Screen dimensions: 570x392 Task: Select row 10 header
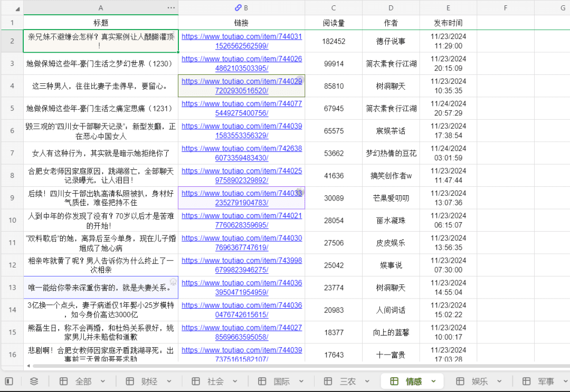click(x=12, y=220)
